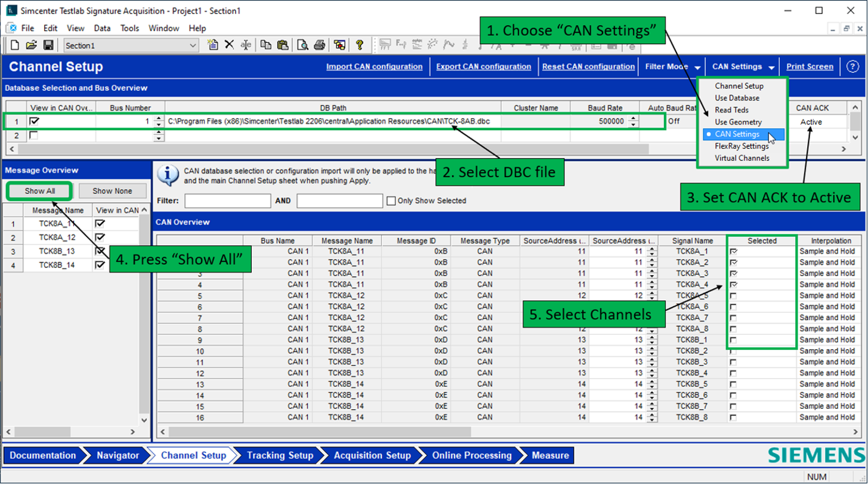The image size is (868, 484).
Task: Open the Edit menu
Action: pyautogui.click(x=51, y=28)
